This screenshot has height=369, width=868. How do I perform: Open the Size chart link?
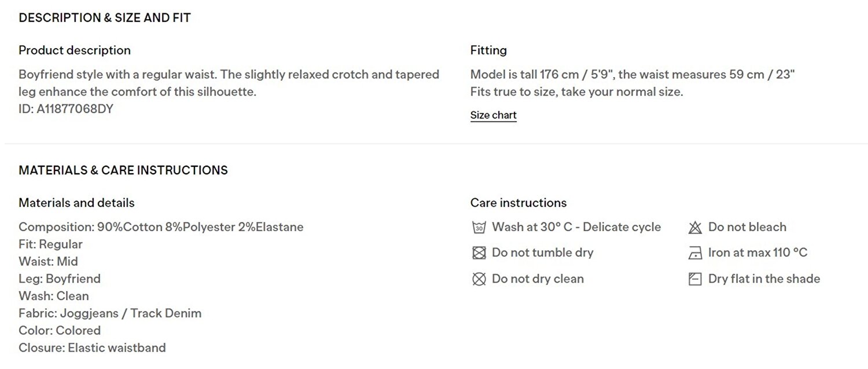(x=493, y=115)
